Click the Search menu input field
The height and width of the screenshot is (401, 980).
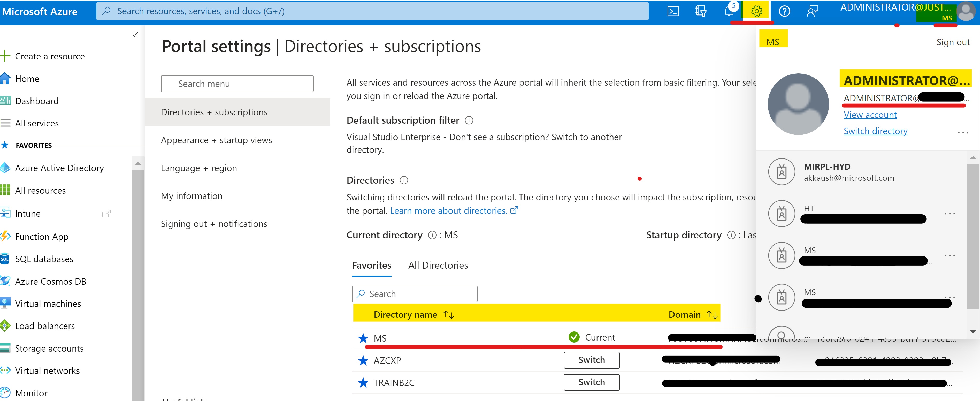(x=238, y=84)
